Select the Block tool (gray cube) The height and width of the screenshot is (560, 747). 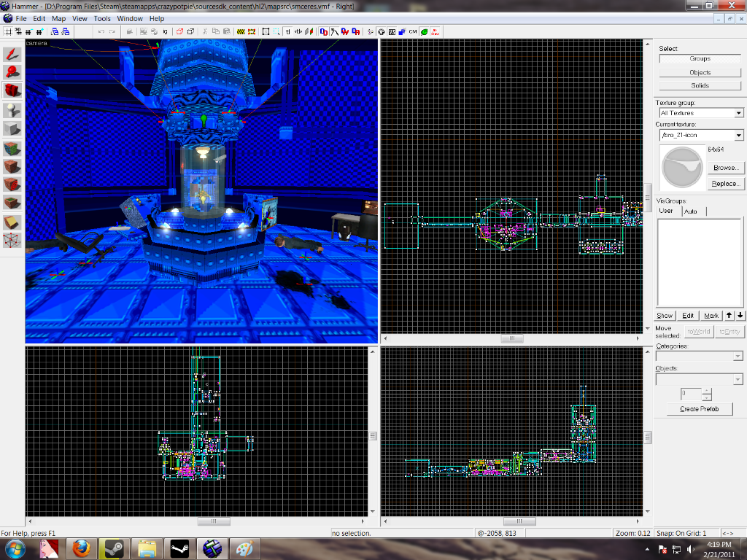point(12,128)
